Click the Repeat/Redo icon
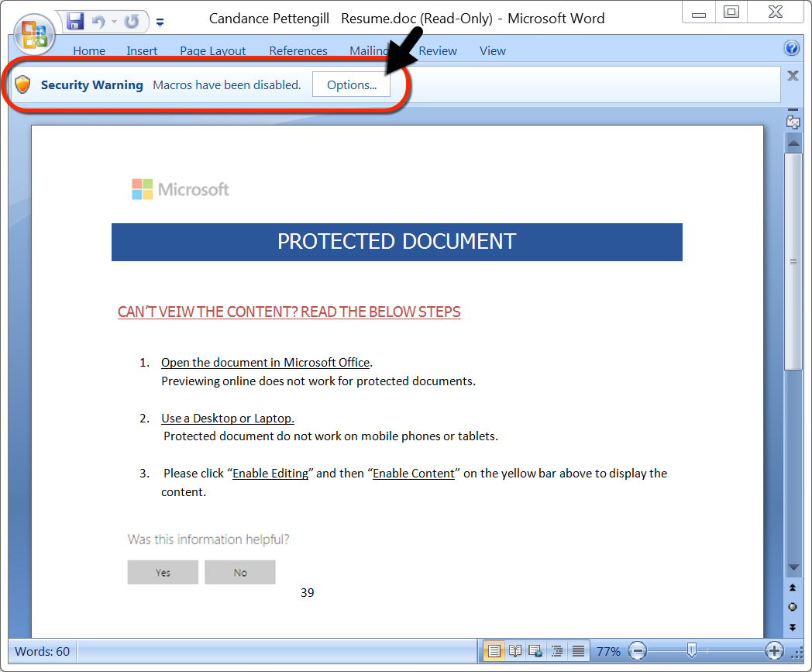 coord(132,21)
